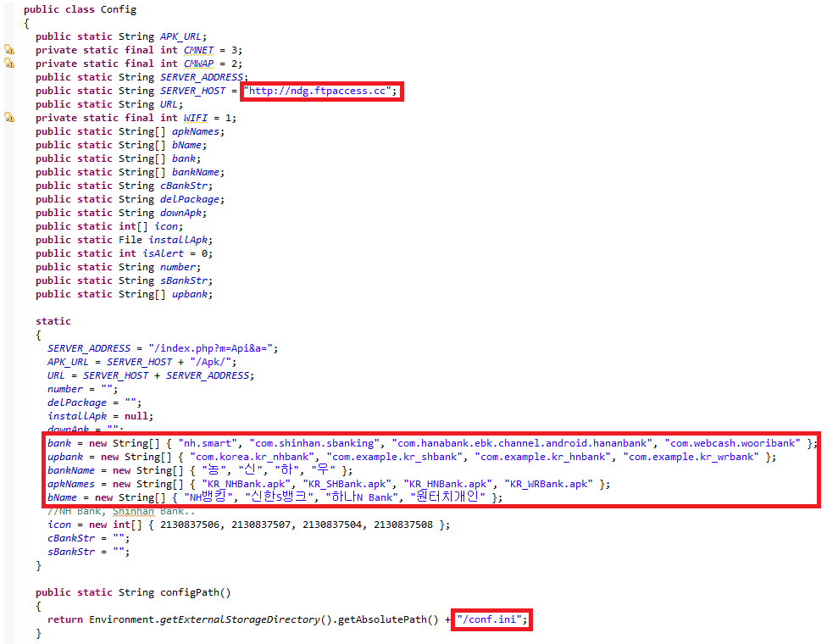Click the sBankStr assignment in static block
Viewport: 827px width, 644px height.
(x=88, y=552)
